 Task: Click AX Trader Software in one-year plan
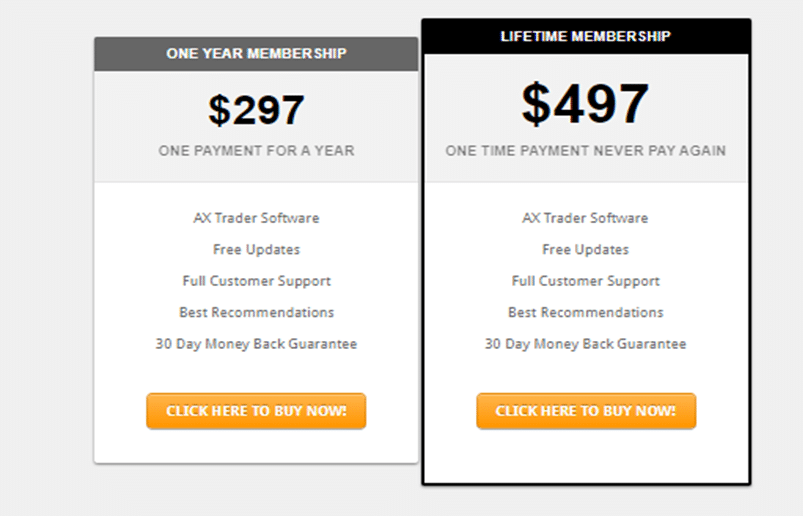click(x=256, y=218)
